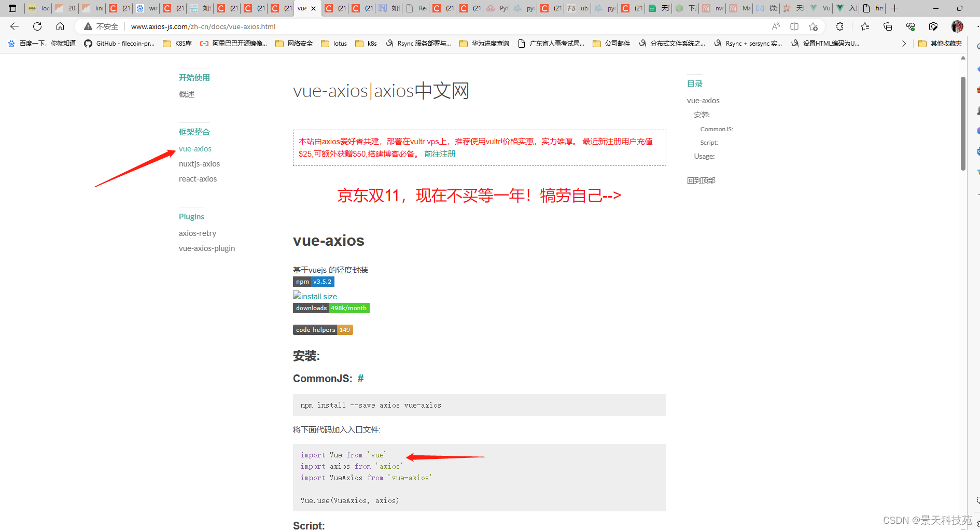Click the npm install command code block

[x=480, y=405]
